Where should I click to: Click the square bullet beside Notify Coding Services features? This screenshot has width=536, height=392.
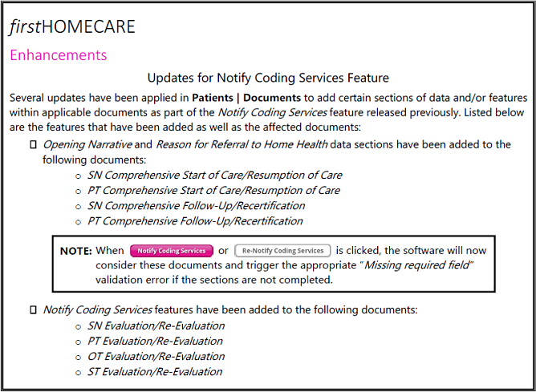[x=33, y=309]
